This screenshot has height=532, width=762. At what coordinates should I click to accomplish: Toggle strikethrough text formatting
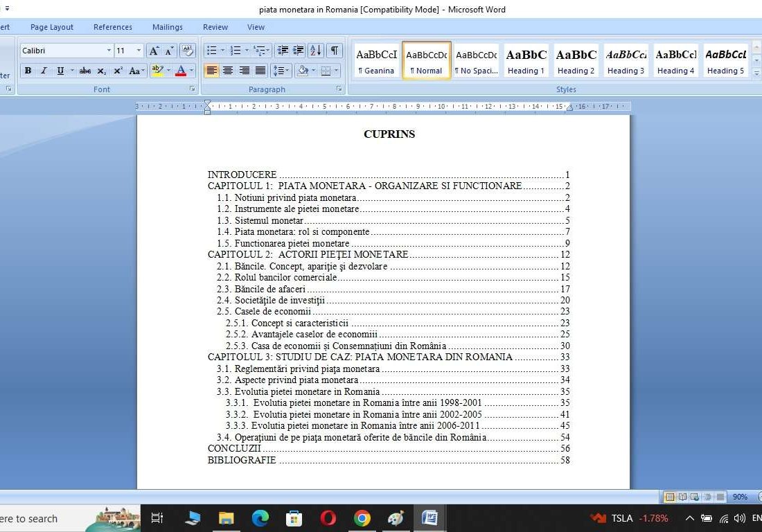click(x=85, y=71)
